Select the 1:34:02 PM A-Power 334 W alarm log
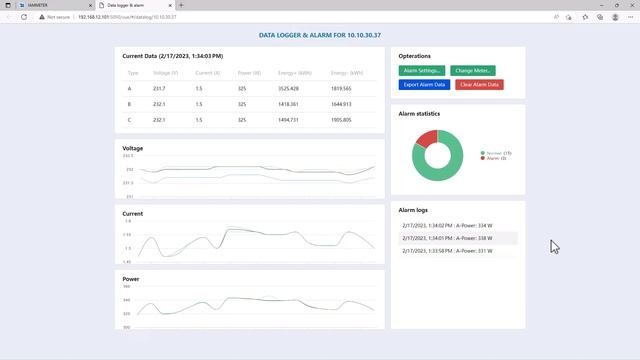The height and width of the screenshot is (360, 640). (x=458, y=225)
